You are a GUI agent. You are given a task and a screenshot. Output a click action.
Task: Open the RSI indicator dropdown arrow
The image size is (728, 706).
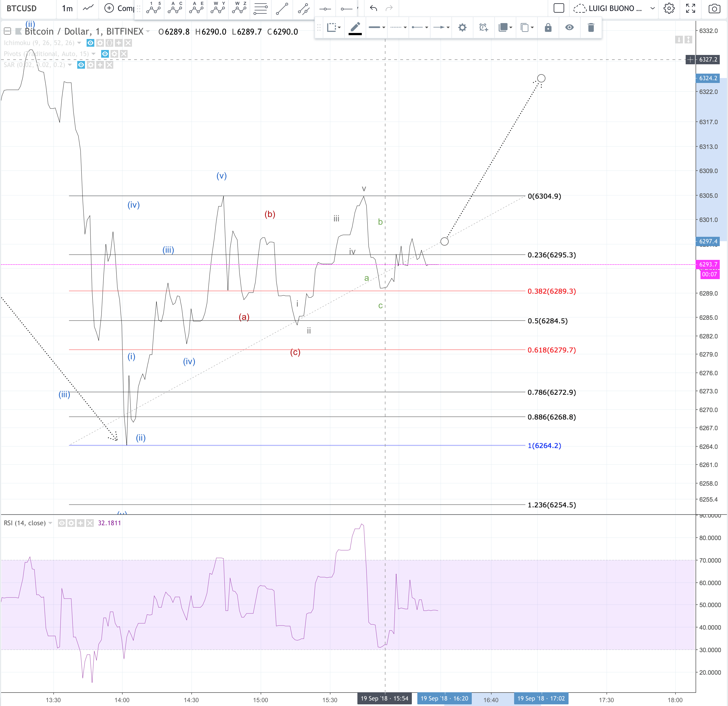[x=50, y=523]
